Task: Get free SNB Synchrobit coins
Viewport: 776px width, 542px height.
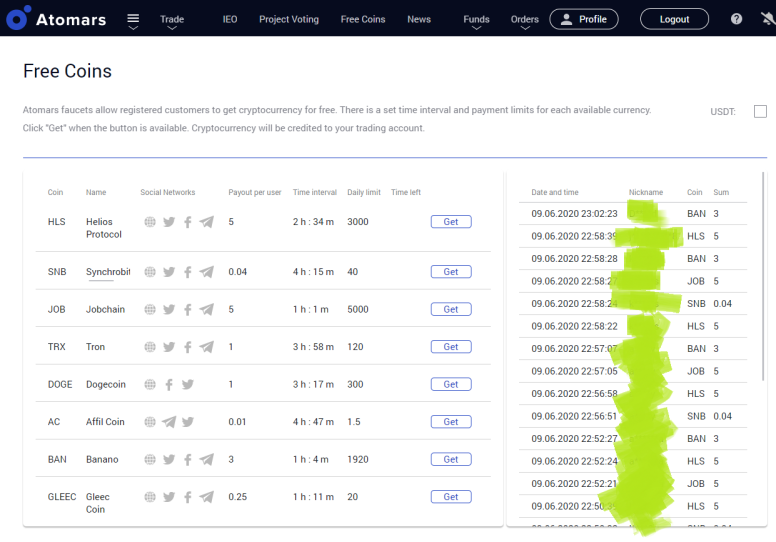Action: point(451,272)
